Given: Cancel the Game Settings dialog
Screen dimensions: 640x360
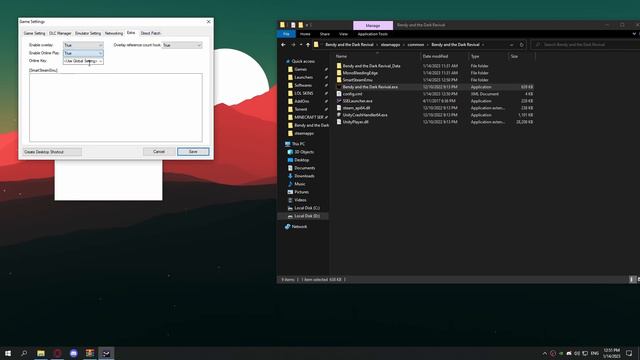Looking at the screenshot, I should (159, 151).
